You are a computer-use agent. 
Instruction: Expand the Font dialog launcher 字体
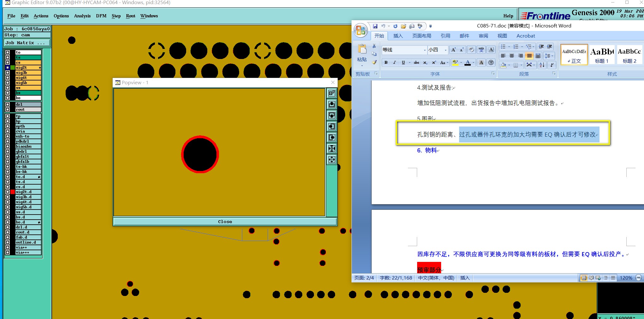493,74
